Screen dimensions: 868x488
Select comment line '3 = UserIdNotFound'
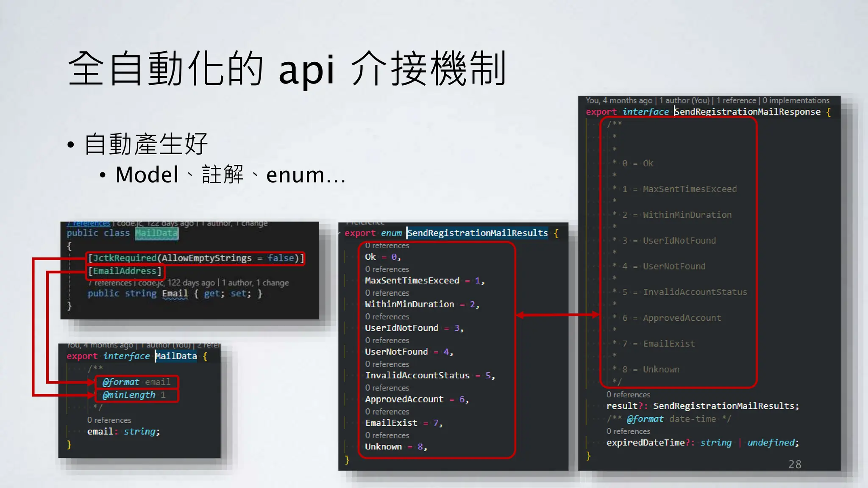pyautogui.click(x=669, y=241)
